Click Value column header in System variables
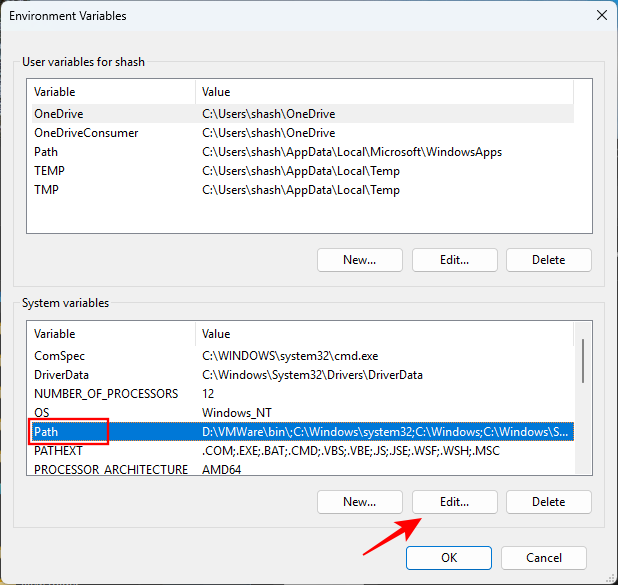The height and width of the screenshot is (585, 618). coord(385,334)
